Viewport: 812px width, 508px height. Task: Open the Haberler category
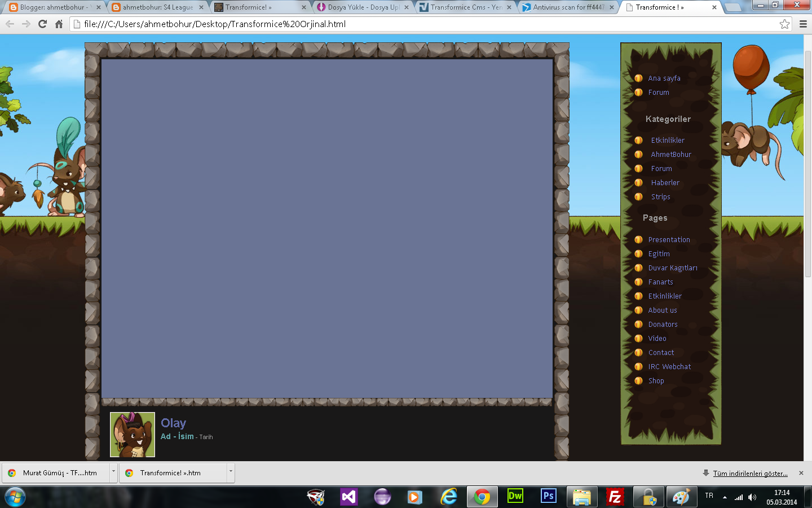(x=665, y=183)
